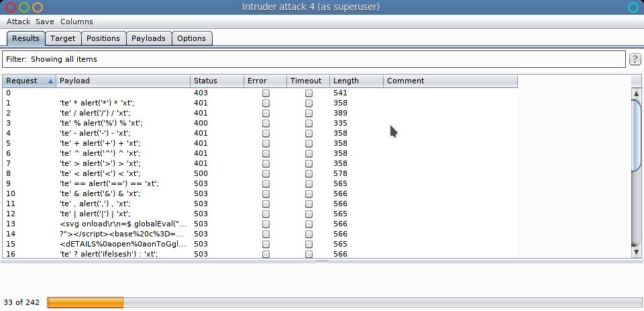
Task: Click the orange attack progress bar
Action: [85, 303]
